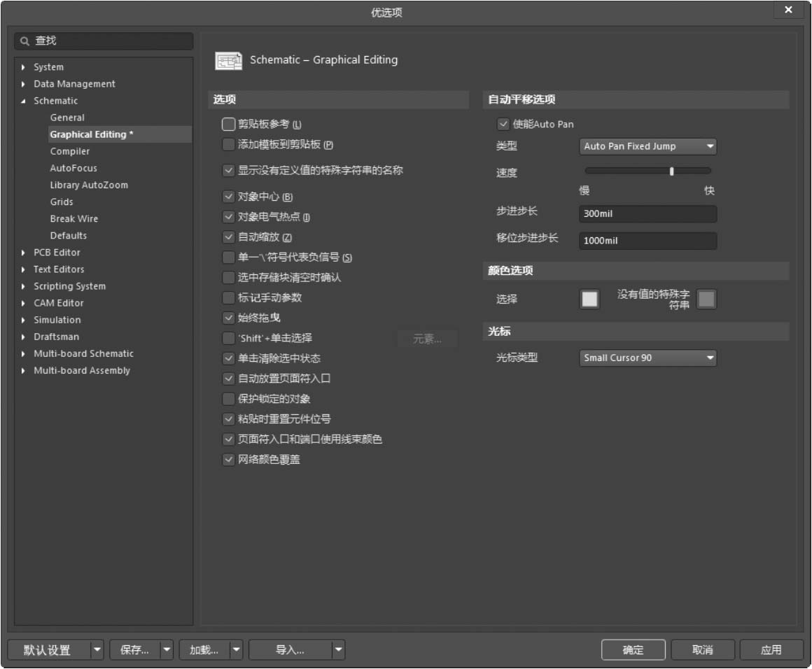
Task: Open the 光标类型 Small Cursor 90 dropdown
Action: pyautogui.click(x=648, y=358)
